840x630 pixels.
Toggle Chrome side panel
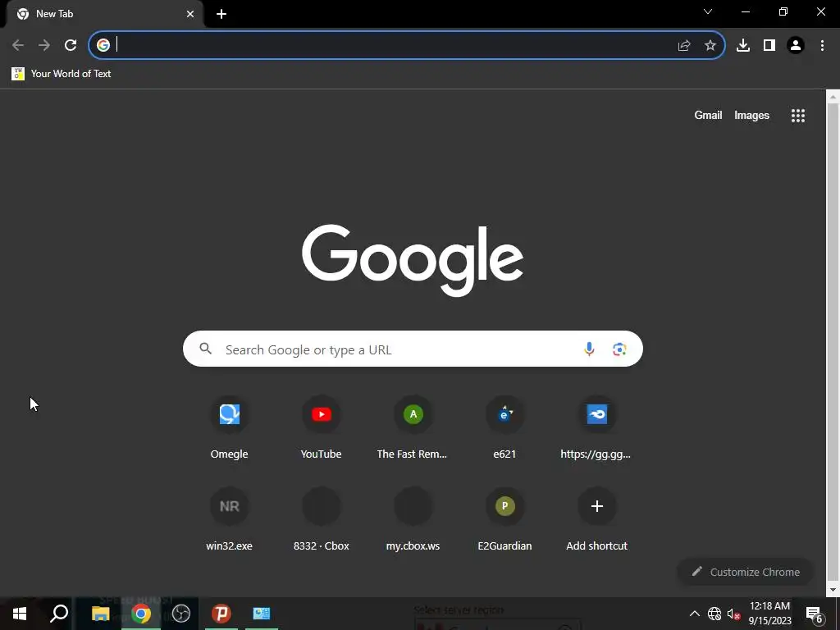[769, 46]
